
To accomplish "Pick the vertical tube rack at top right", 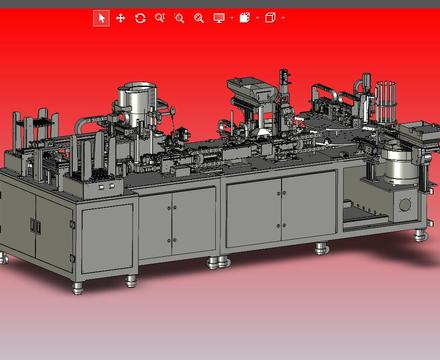I will tap(386, 102).
